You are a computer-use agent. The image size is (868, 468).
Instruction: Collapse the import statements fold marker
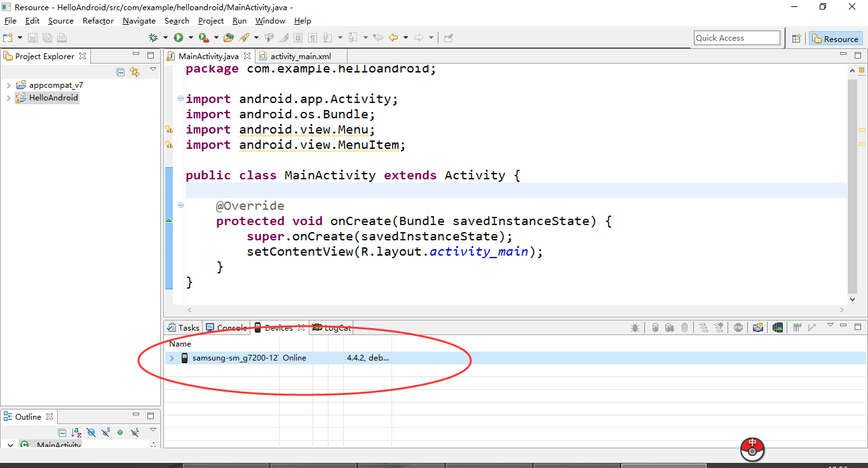coord(180,99)
